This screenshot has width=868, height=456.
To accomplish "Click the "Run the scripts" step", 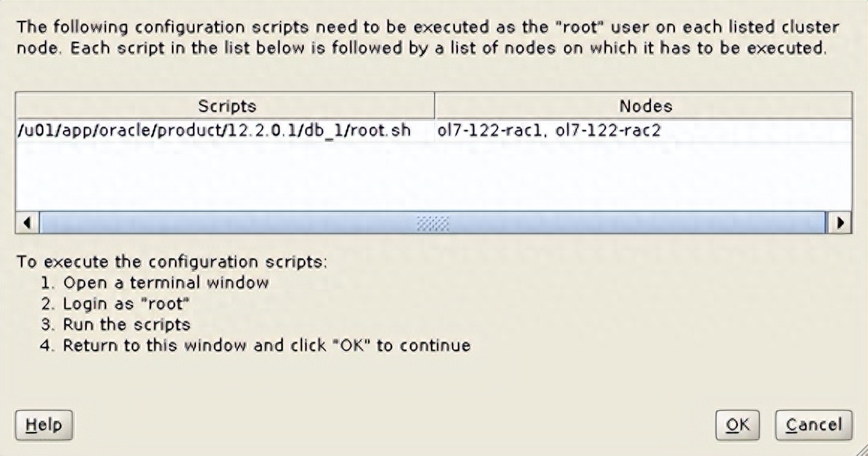I will 126,325.
